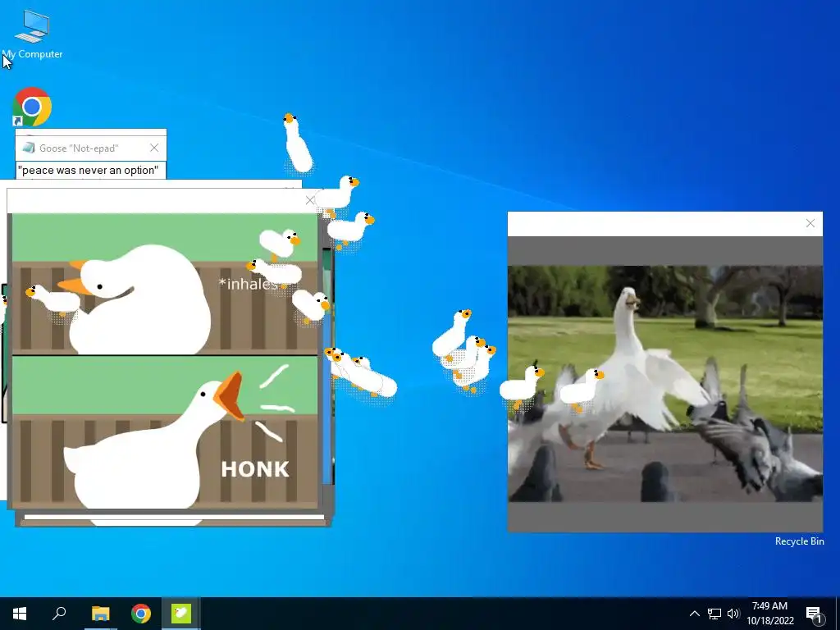
Task: Close the Goose "Not-epad" window
Action: (154, 148)
